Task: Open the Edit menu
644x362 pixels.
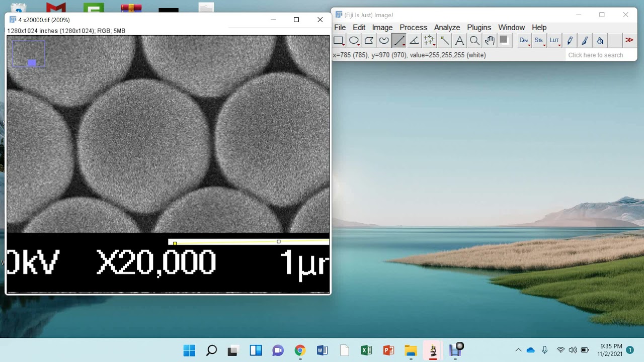Action: tap(359, 28)
